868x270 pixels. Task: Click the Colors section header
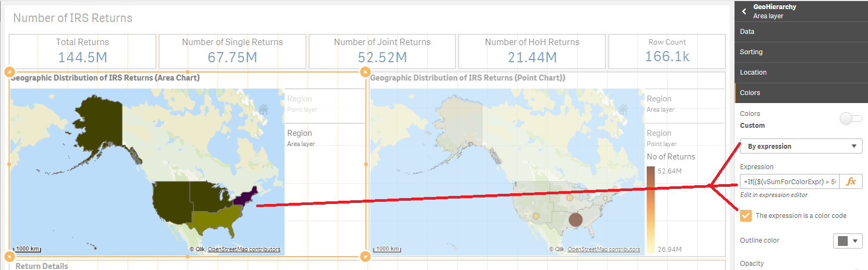point(801,93)
